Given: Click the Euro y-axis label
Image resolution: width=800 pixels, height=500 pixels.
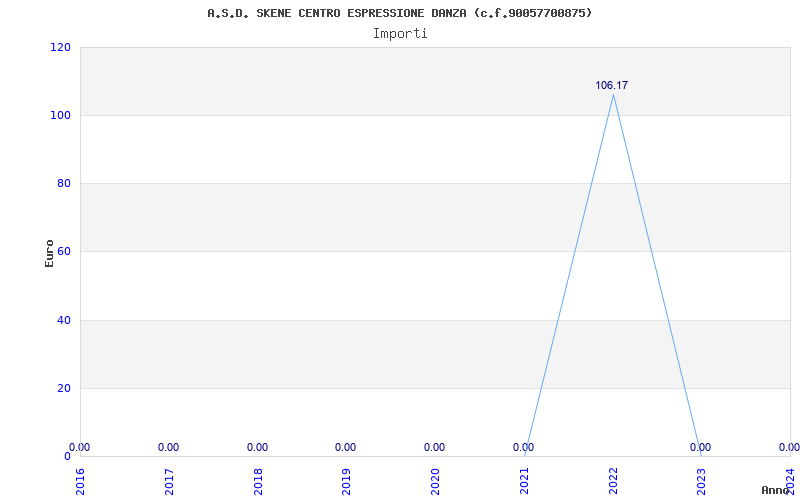Looking at the screenshot, I should click(x=49, y=253).
